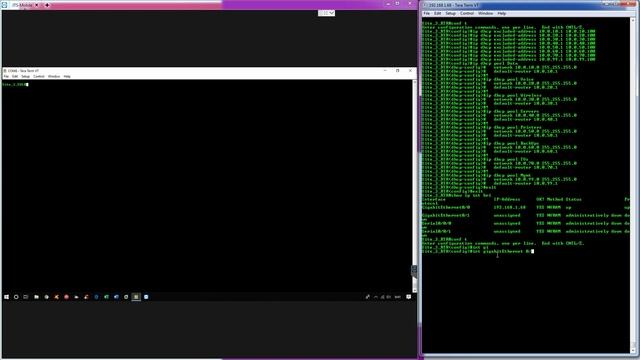Open Cortana search circle in remote taskbar
This screenshot has width=640, height=360.
[x=16, y=297]
